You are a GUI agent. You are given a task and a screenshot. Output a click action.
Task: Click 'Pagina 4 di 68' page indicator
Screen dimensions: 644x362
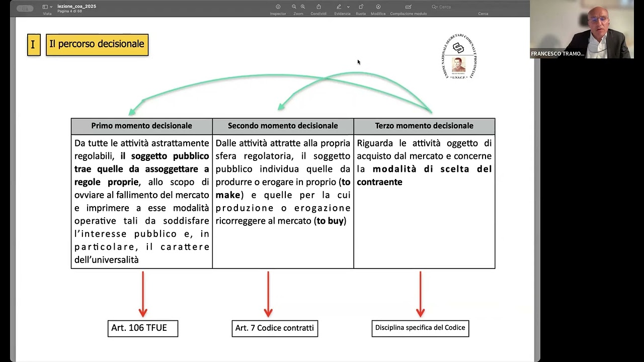pos(69,11)
